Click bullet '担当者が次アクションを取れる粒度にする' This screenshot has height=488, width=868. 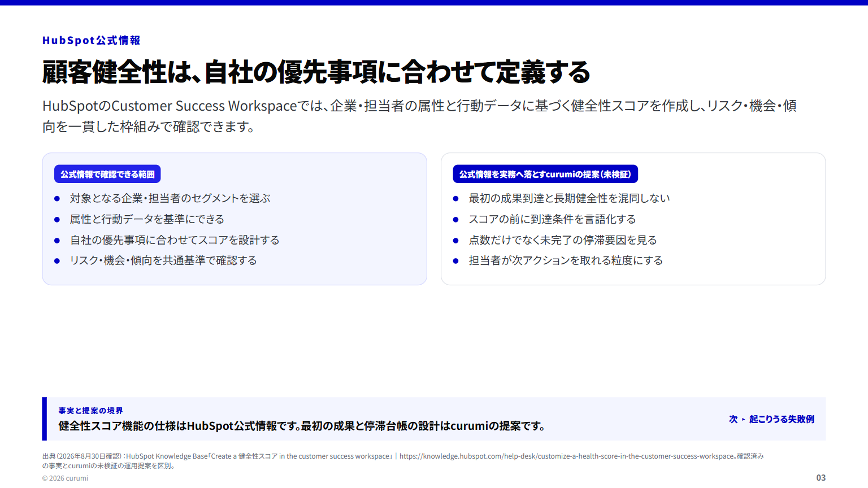pyautogui.click(x=566, y=260)
